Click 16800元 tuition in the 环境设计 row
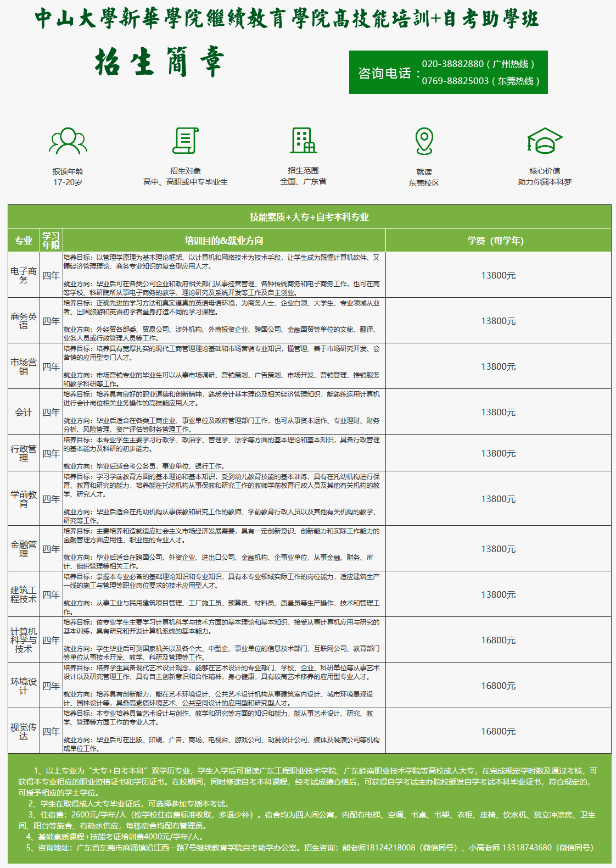The height and width of the screenshot is (868, 616). click(499, 686)
